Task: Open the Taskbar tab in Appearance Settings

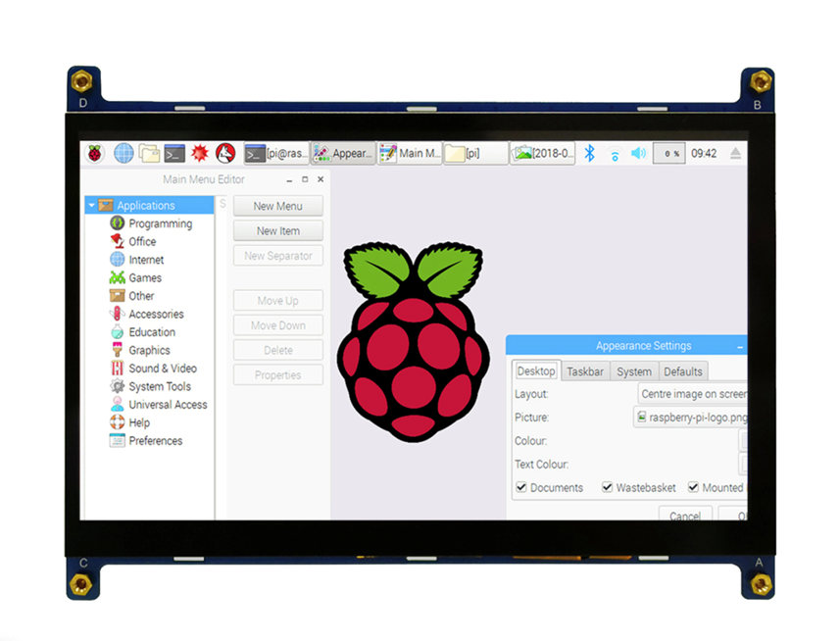Action: tap(585, 371)
